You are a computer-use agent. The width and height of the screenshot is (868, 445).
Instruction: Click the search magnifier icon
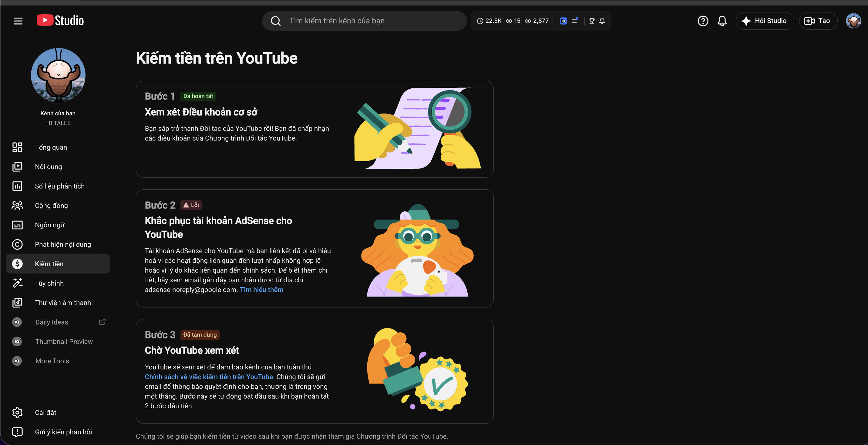pyautogui.click(x=276, y=21)
